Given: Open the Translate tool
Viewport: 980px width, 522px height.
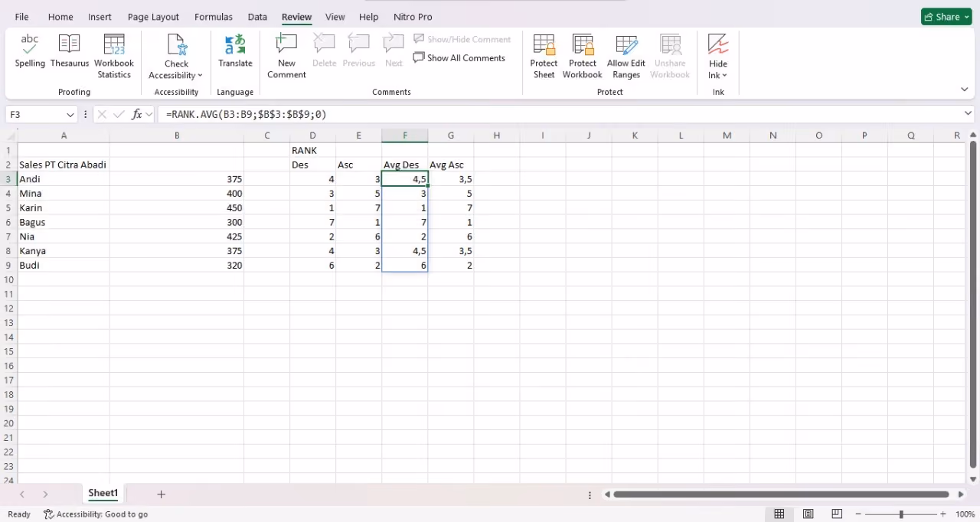Looking at the screenshot, I should point(235,52).
